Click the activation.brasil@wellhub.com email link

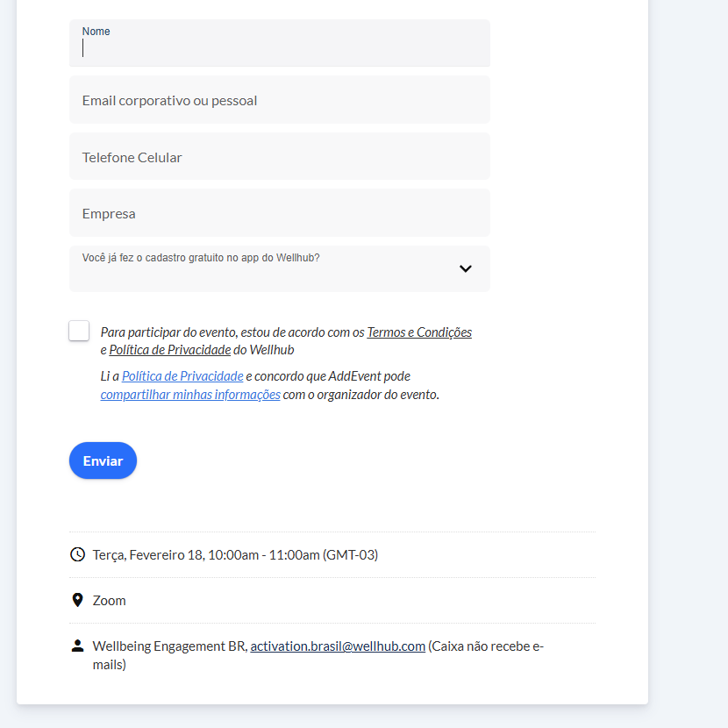[x=338, y=646]
